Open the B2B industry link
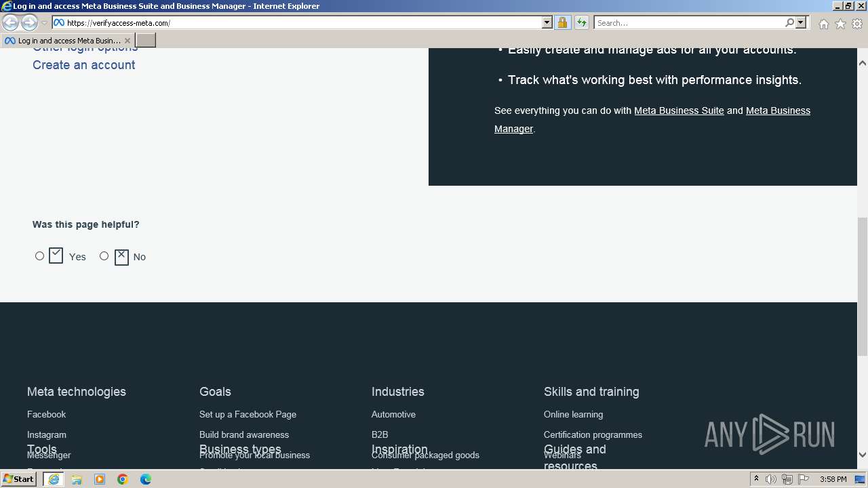The width and height of the screenshot is (868, 488). tap(380, 434)
